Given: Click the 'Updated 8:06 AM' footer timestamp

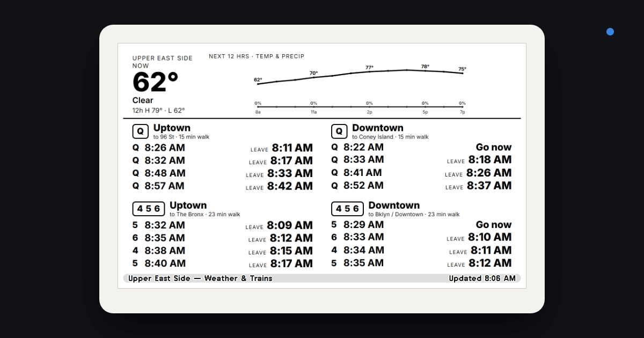Looking at the screenshot, I should (482, 278).
